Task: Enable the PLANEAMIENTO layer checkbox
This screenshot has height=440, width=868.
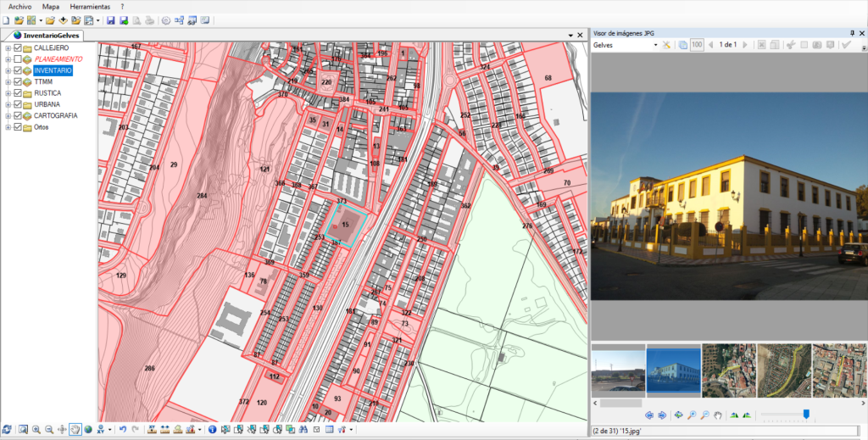Action: (x=18, y=60)
